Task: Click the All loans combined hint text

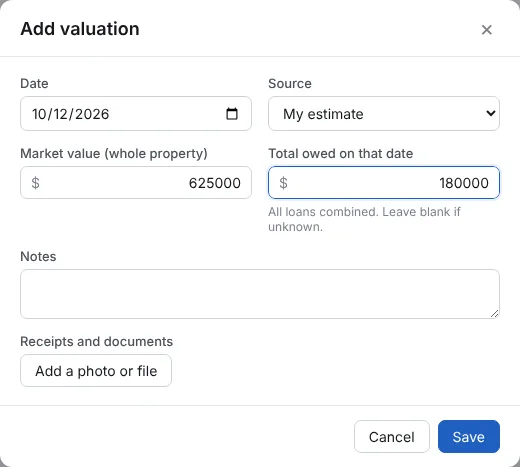Action: pos(364,219)
